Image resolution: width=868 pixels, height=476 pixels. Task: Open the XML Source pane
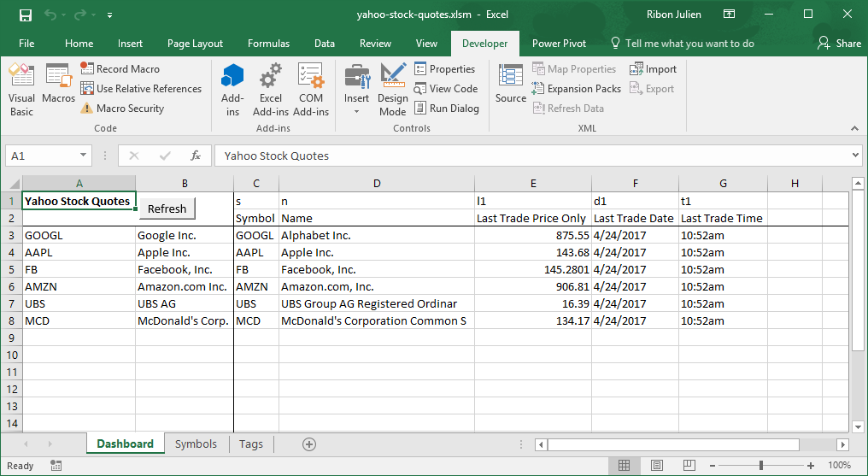point(510,83)
